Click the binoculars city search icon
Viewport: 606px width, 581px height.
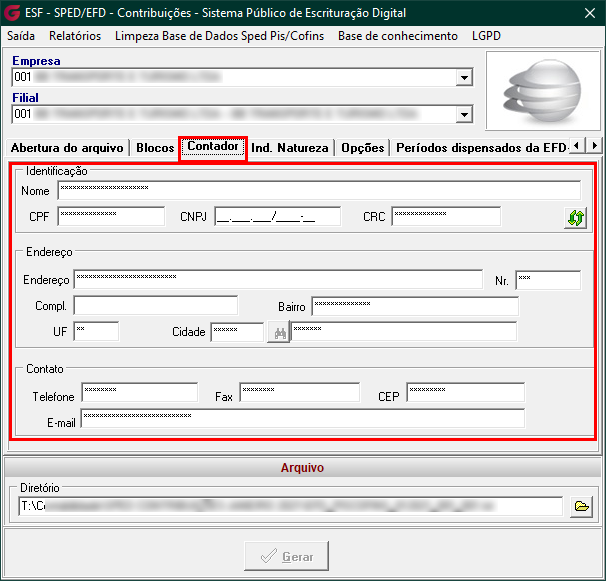coord(279,332)
